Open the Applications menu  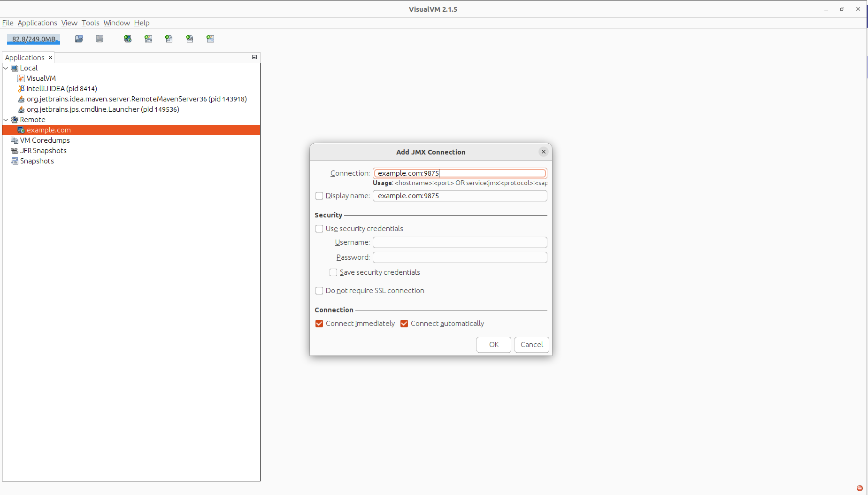pos(37,23)
